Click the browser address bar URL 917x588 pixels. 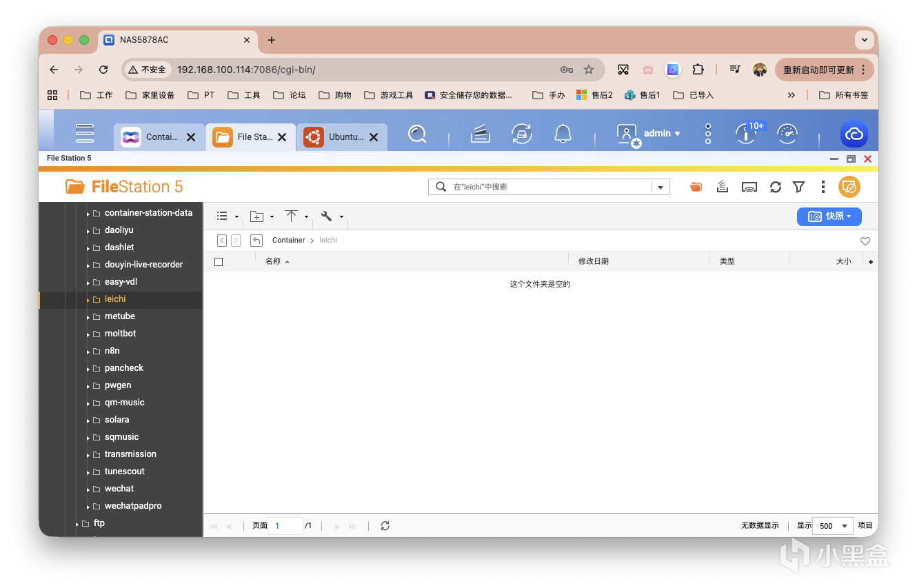point(246,70)
